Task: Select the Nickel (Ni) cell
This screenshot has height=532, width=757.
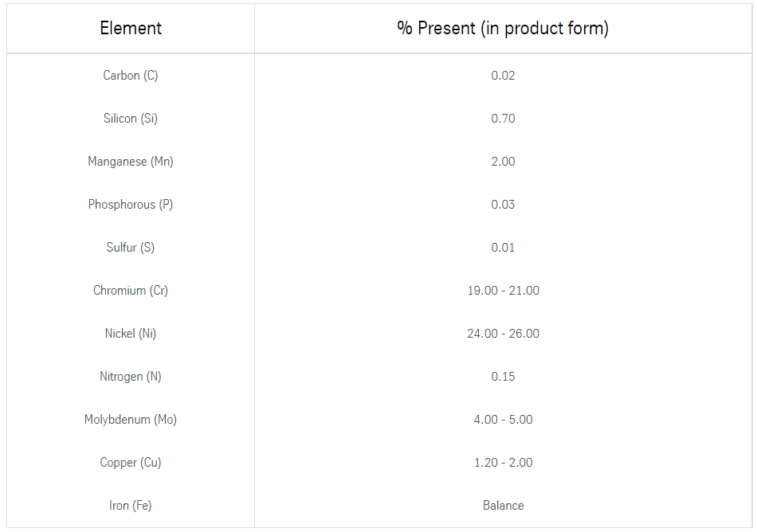Action: pos(131,334)
